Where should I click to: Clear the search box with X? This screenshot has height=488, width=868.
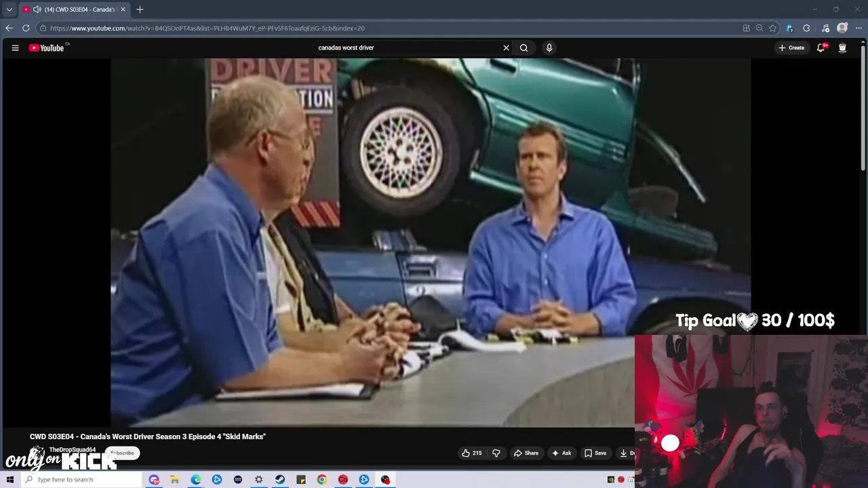506,47
